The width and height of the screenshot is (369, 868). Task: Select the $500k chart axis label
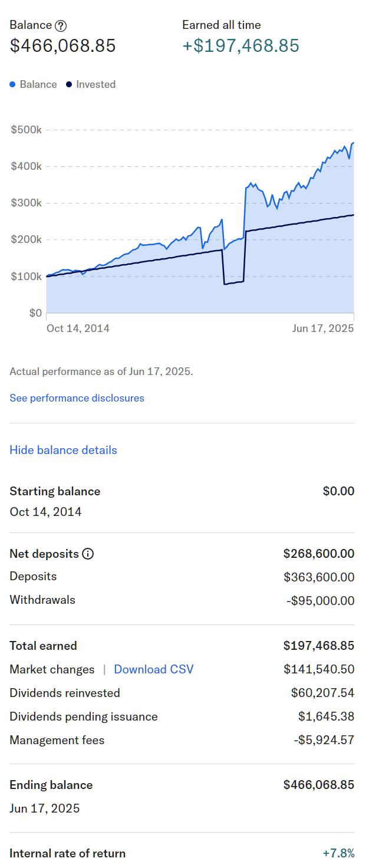[26, 130]
